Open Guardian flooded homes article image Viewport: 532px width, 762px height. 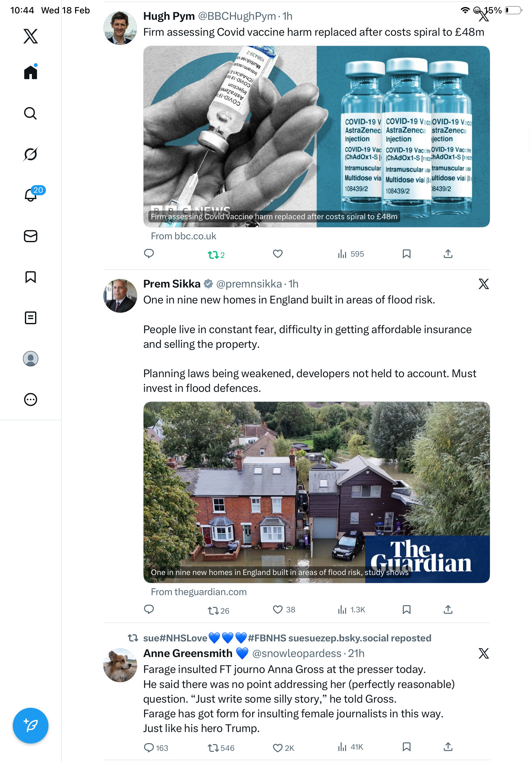pyautogui.click(x=316, y=492)
